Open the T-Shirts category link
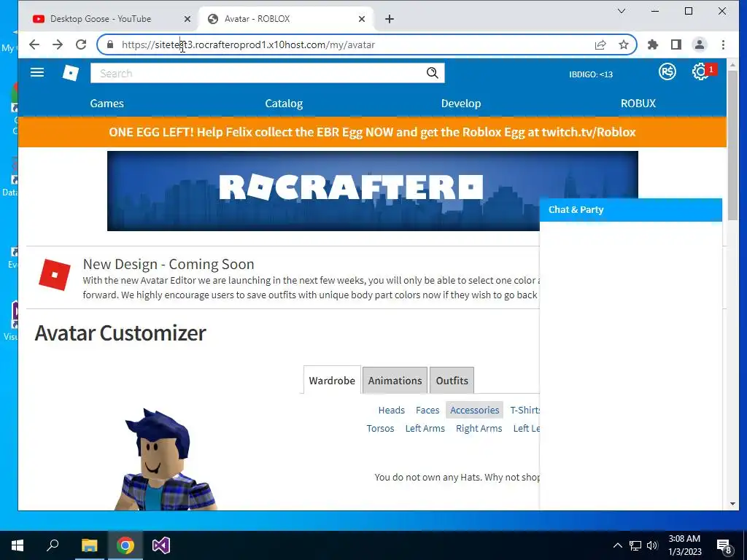747x560 pixels. coord(525,410)
